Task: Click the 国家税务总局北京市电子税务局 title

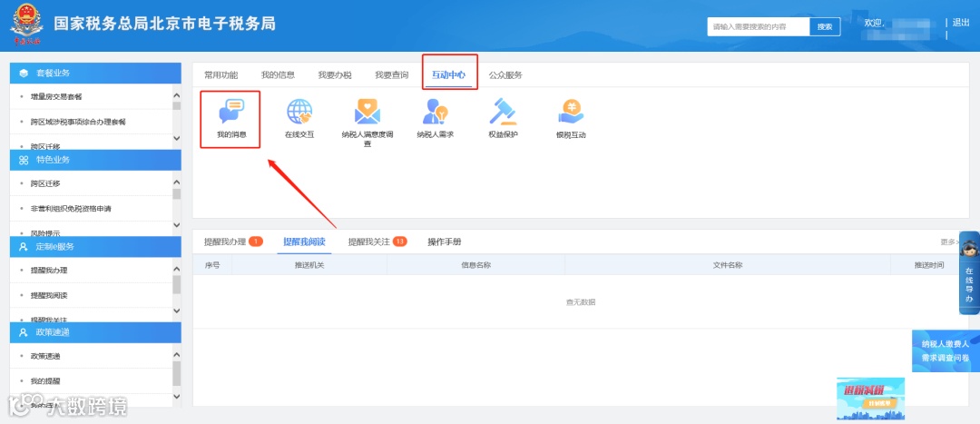Action: (164, 24)
